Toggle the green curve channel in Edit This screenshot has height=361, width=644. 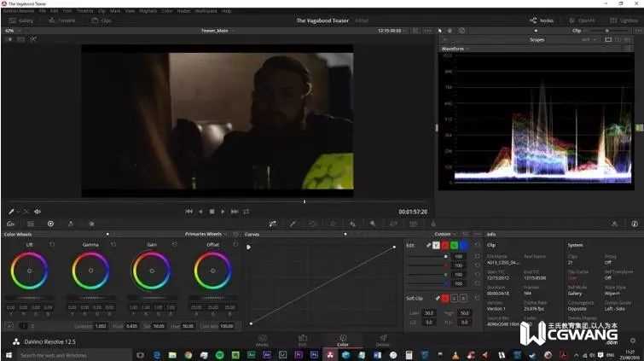click(455, 246)
